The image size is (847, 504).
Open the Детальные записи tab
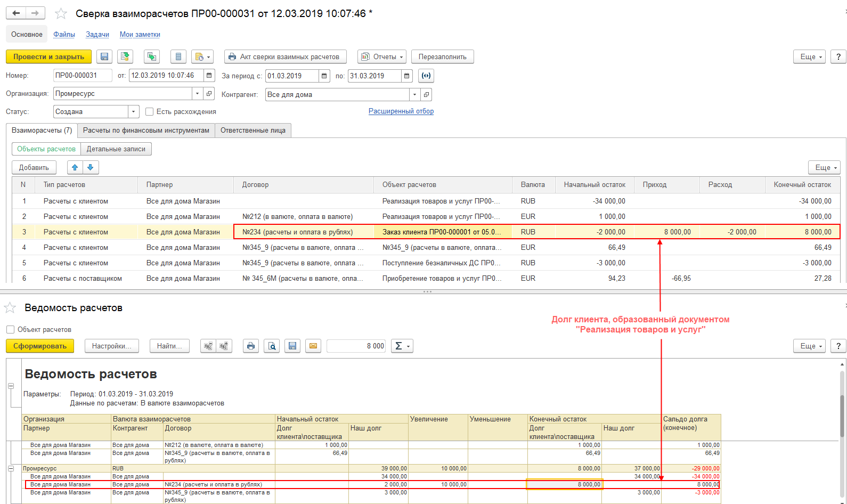tap(116, 149)
